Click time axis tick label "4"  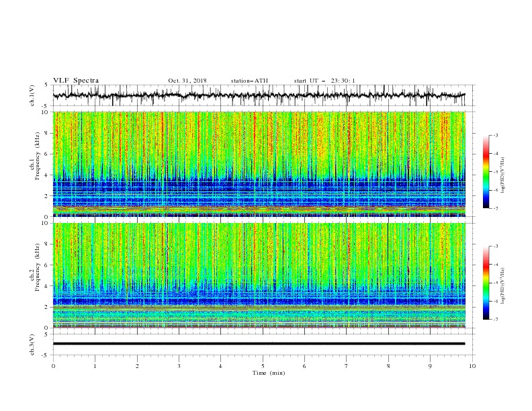click(221, 366)
